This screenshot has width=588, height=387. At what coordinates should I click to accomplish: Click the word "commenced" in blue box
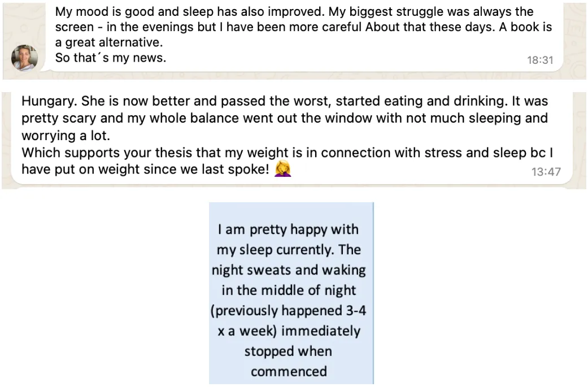click(x=289, y=372)
